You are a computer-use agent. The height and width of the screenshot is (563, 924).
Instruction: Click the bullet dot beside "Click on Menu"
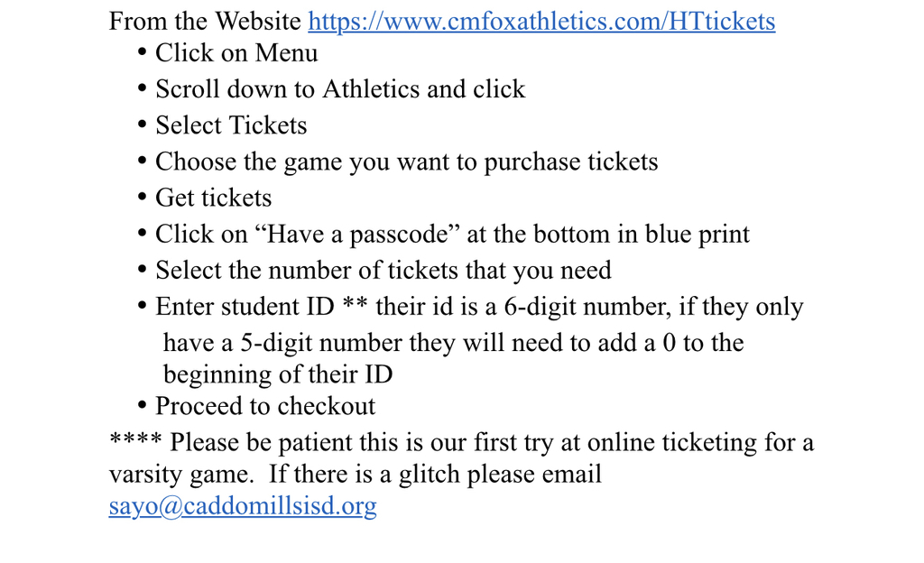click(142, 52)
